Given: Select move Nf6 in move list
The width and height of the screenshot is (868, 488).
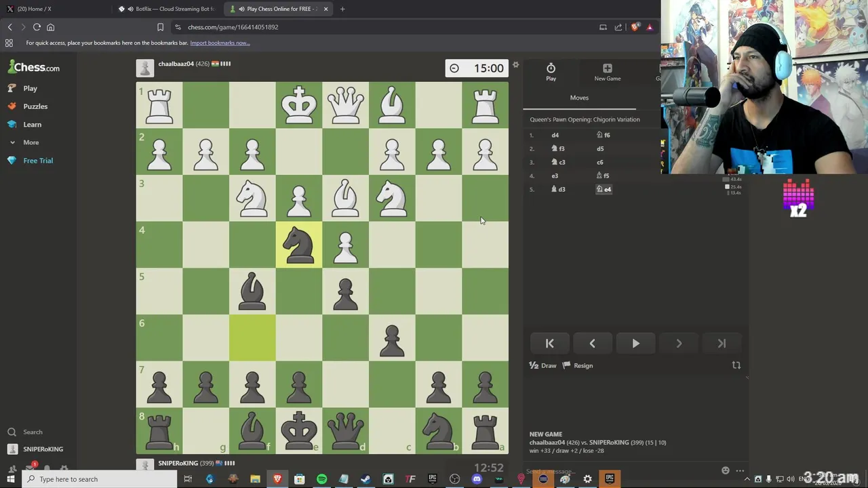Looking at the screenshot, I should (604, 135).
